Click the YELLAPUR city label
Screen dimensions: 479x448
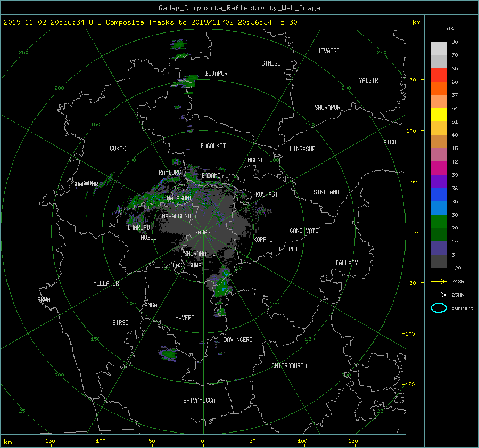(x=106, y=283)
